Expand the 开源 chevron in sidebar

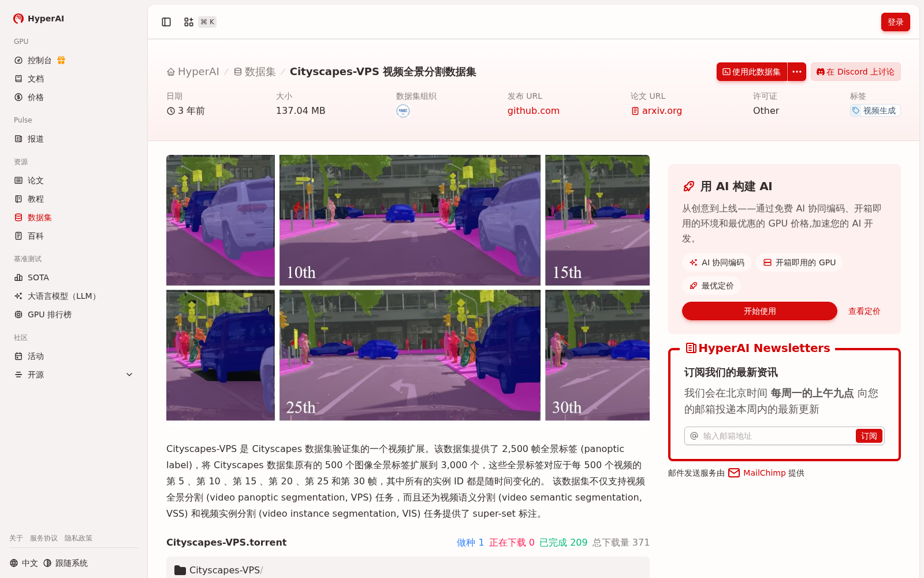pyautogui.click(x=129, y=375)
